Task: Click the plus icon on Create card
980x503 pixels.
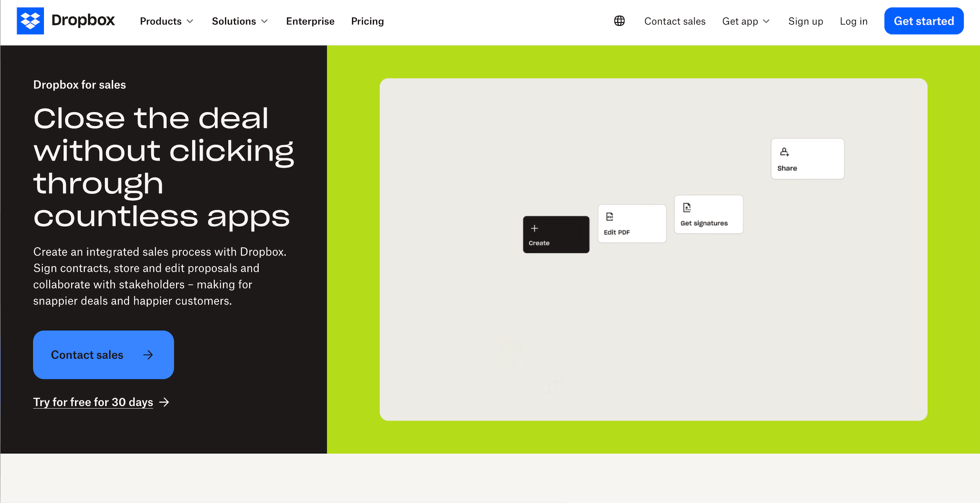Action: tap(534, 229)
